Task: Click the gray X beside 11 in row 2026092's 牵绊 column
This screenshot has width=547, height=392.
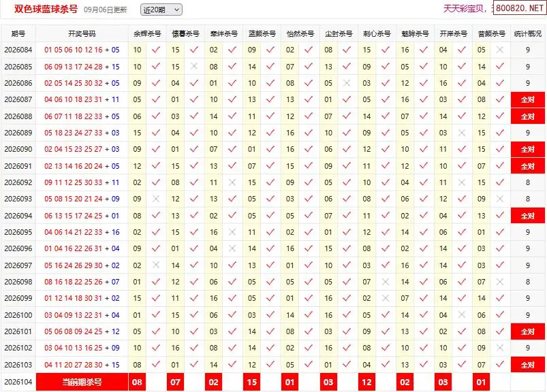Action: 232,182
